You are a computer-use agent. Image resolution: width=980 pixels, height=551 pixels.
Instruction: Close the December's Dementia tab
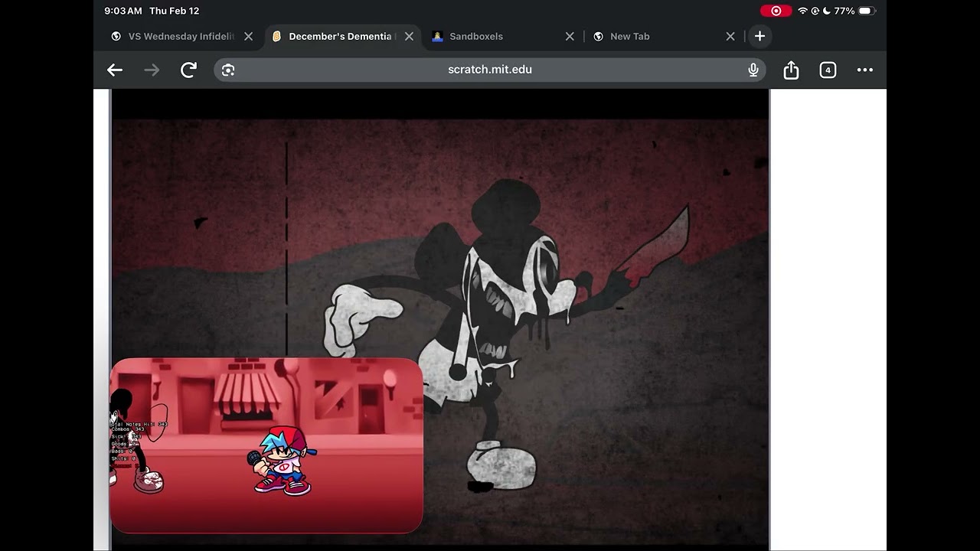(409, 36)
